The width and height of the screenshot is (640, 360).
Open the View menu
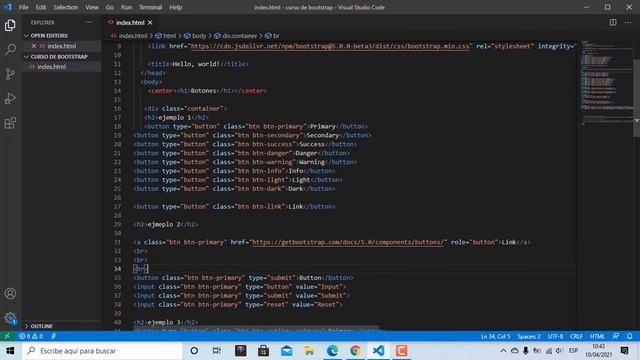(x=92, y=7)
